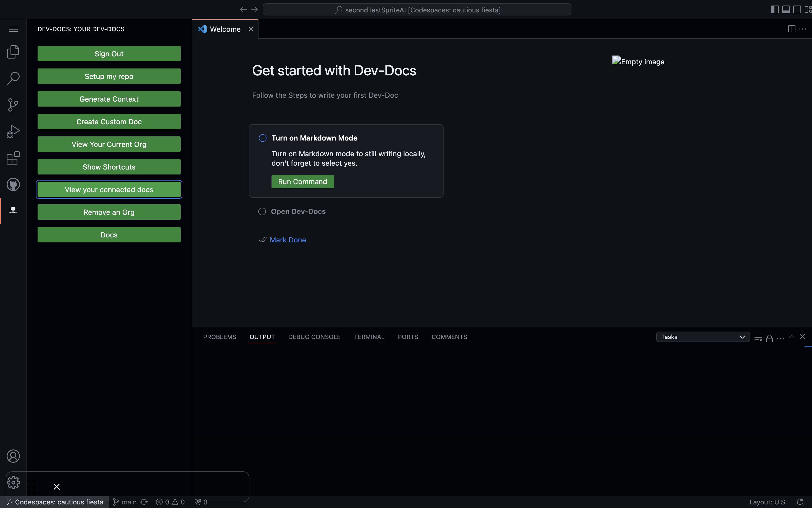Select the Turn on Markdown Mode radio button
This screenshot has width=812, height=508.
[x=262, y=138]
